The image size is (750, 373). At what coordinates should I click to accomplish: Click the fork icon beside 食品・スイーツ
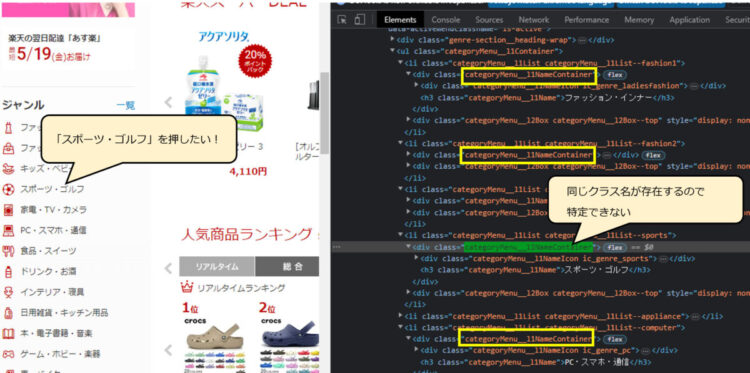pos(8,251)
